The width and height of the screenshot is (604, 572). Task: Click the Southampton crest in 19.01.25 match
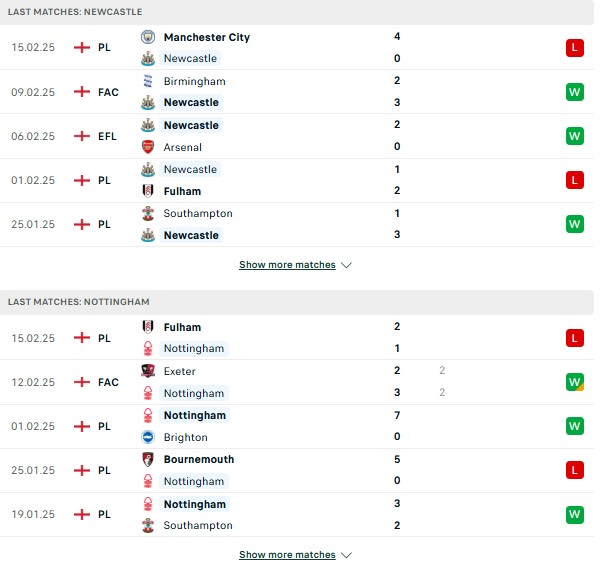coord(148,525)
